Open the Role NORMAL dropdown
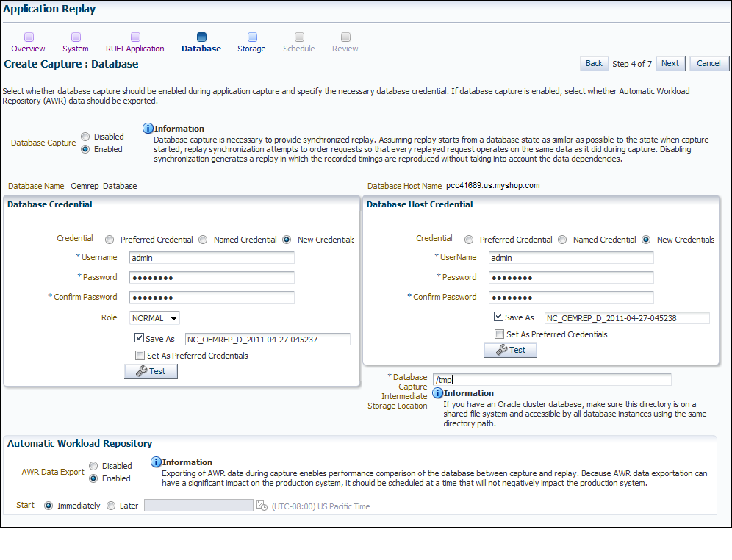 tap(154, 318)
